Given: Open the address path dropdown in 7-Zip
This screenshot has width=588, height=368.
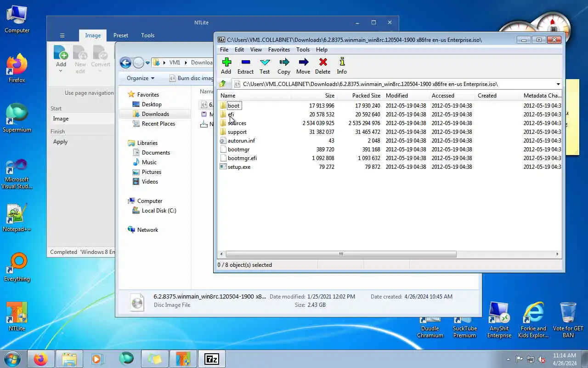Looking at the screenshot, I should tap(558, 84).
